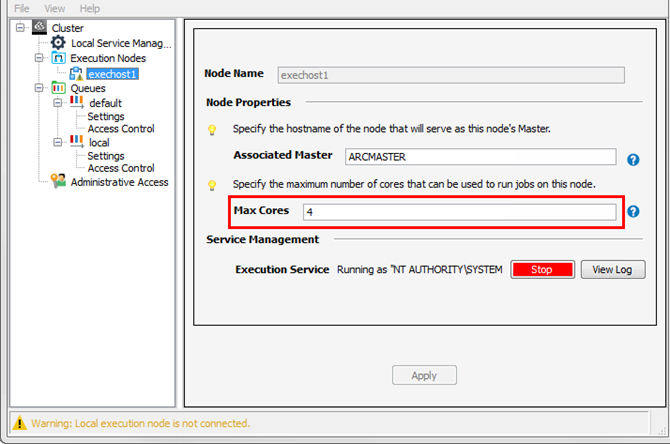Screen dimensions: 670x444
Task: Open the View menu
Action: coord(55,9)
